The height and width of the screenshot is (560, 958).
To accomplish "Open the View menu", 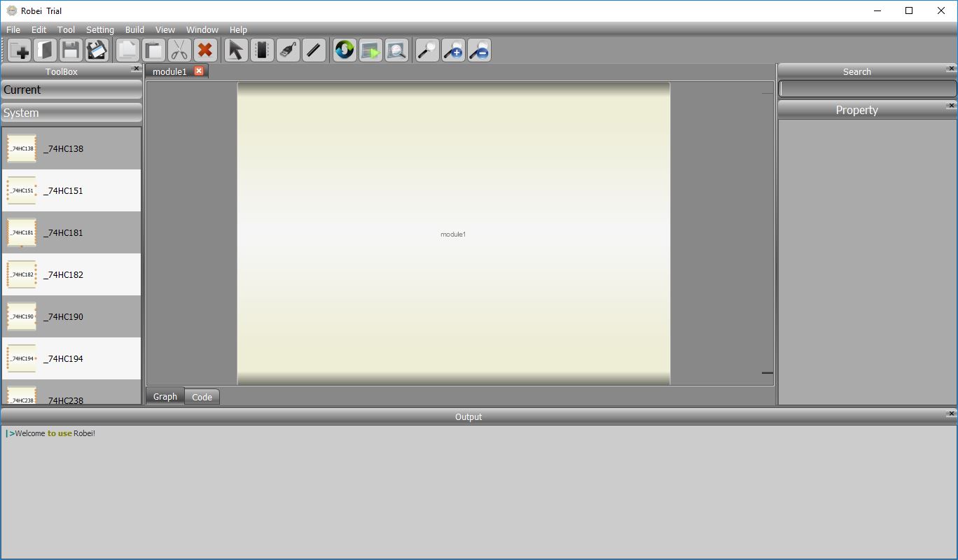I will tap(165, 29).
